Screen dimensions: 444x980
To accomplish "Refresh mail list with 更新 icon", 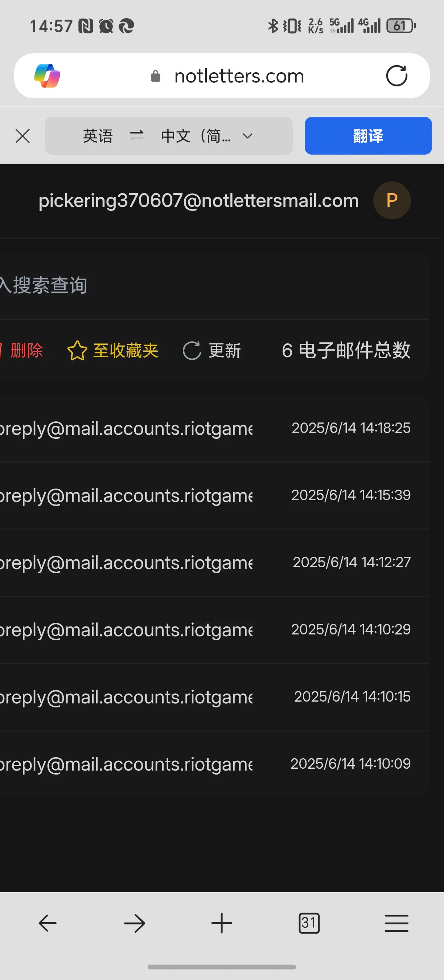I will coord(192,350).
